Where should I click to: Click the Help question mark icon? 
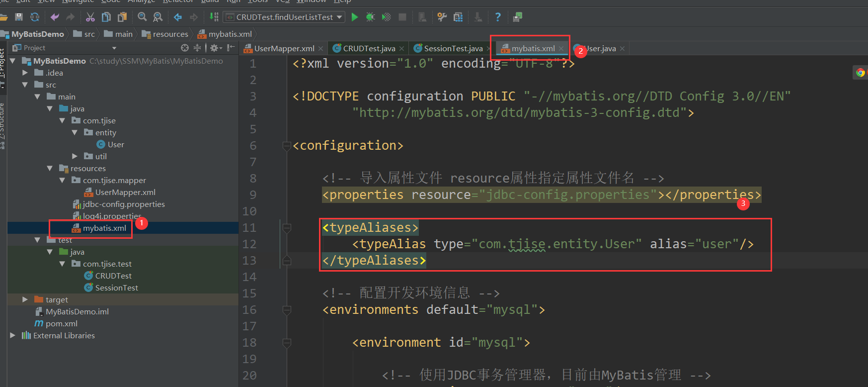[x=498, y=17]
